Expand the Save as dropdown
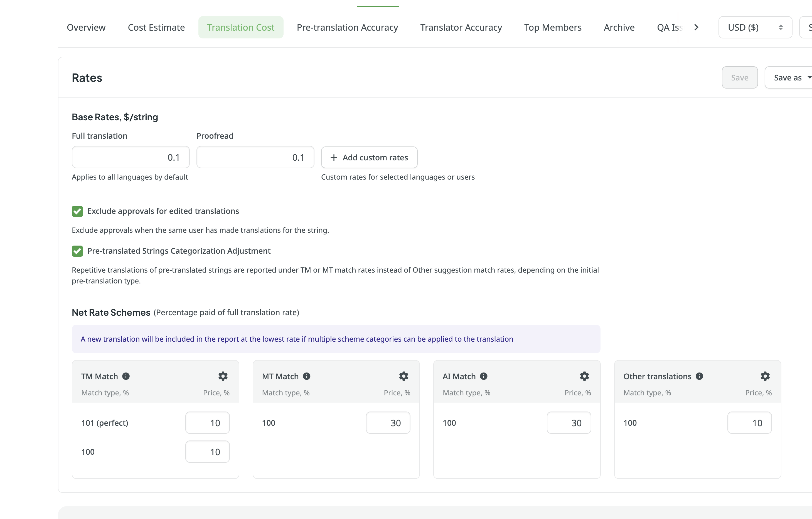The width and height of the screenshot is (812, 519). click(789, 78)
